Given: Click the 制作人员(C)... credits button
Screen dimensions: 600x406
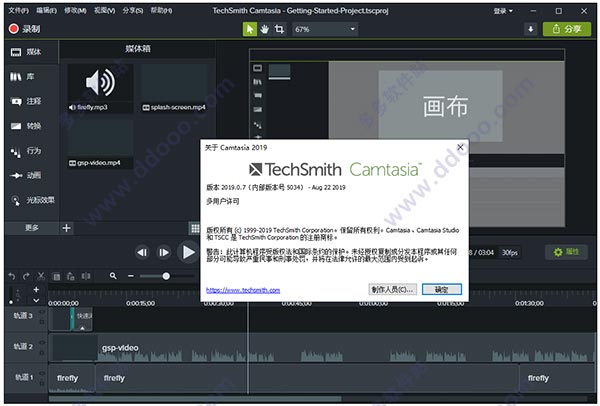Looking at the screenshot, I should [x=393, y=290].
